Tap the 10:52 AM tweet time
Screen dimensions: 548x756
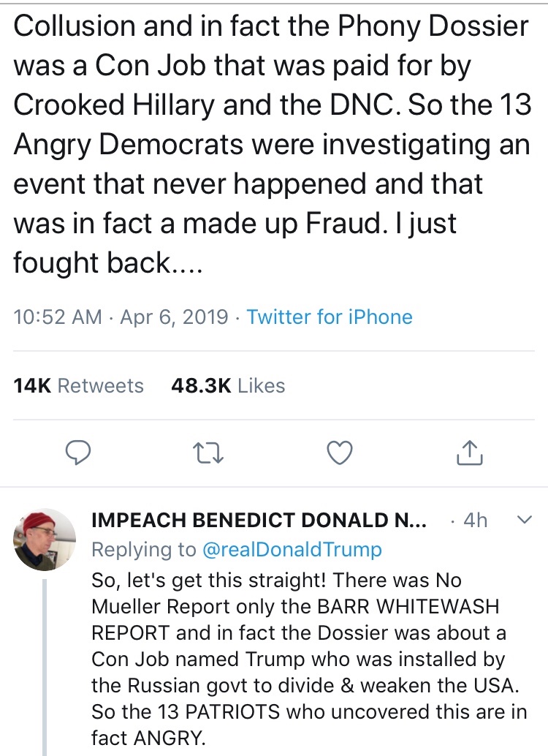coord(58,317)
